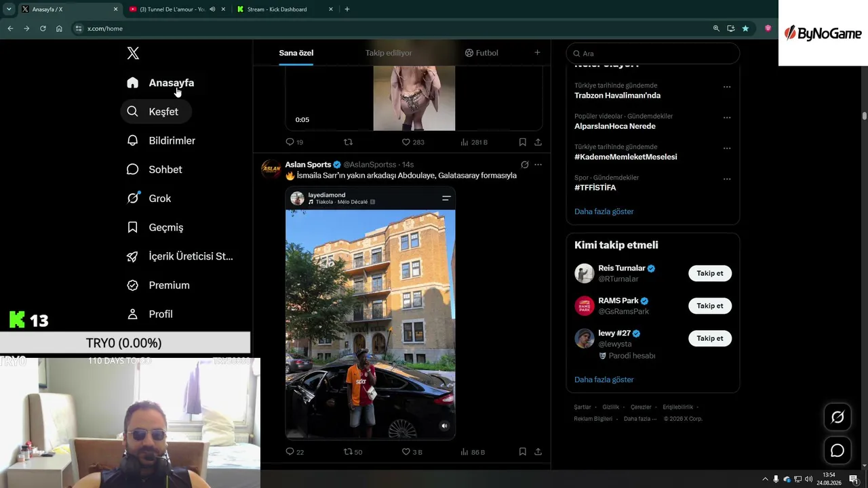Bookmark the Aslan Sports post
The width and height of the screenshot is (868, 488).
(522, 452)
